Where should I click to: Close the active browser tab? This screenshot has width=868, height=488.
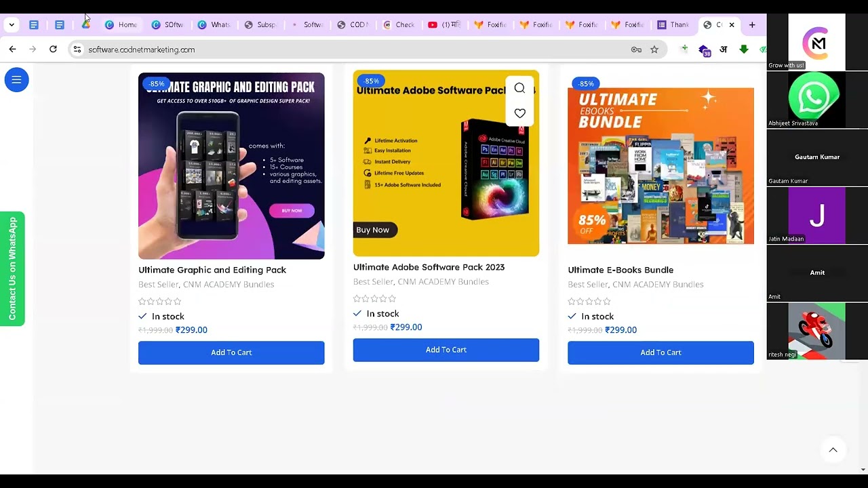point(732,25)
